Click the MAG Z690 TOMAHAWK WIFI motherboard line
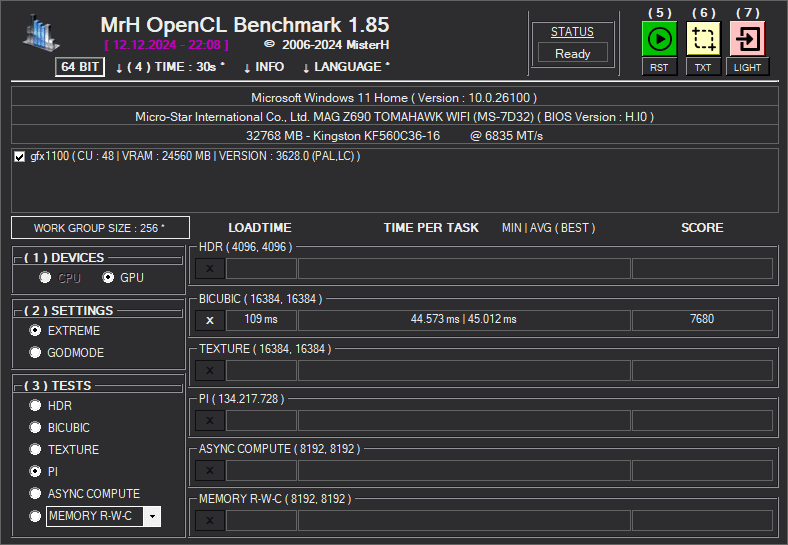788x545 pixels. point(395,117)
